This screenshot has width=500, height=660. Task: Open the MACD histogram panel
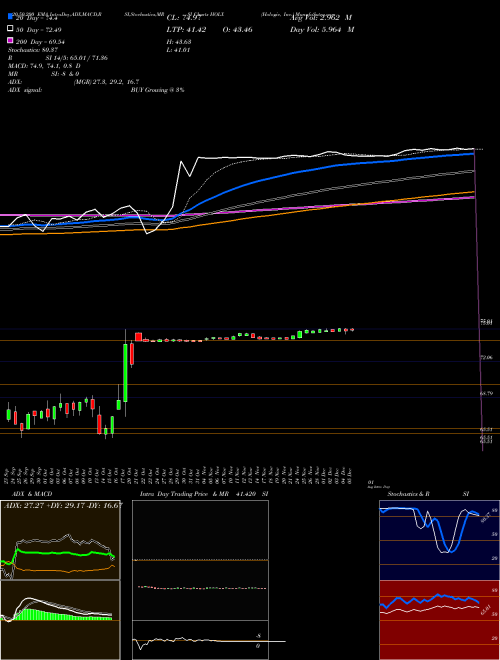(60, 620)
